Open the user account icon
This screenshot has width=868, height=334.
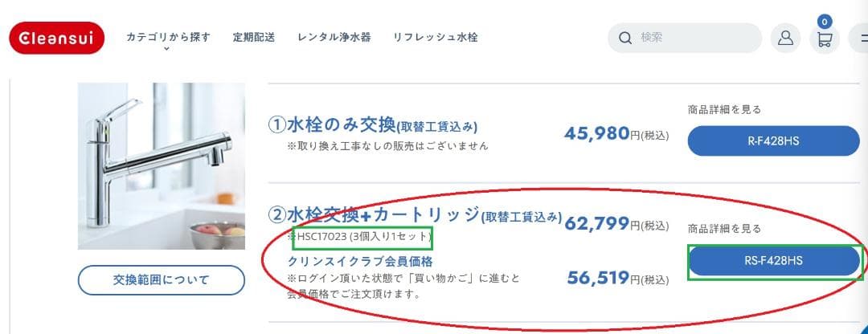785,38
